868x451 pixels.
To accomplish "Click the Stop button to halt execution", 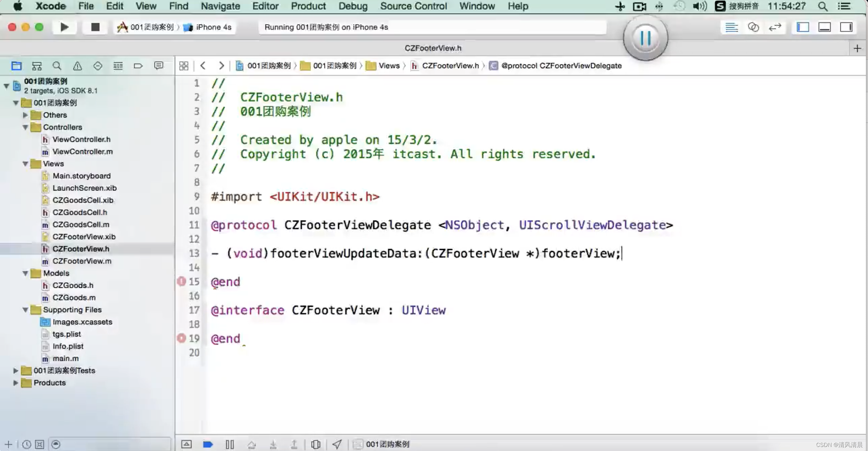I will click(95, 26).
